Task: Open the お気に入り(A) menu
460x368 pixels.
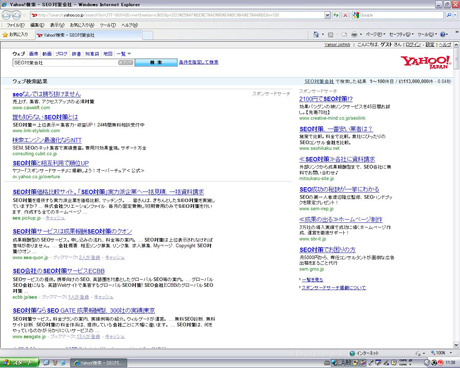Action: pyautogui.click(x=82, y=25)
